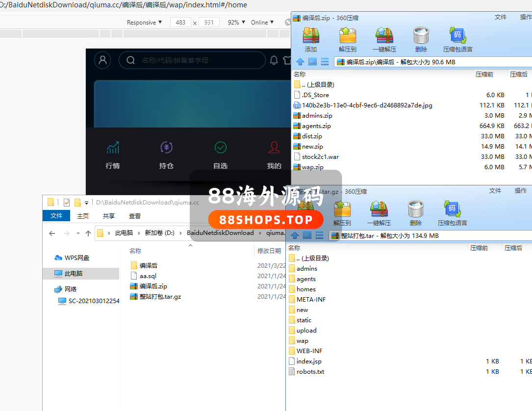Image resolution: width=532 pixels, height=411 pixels.
Task: Select 此电脑 in Explorer sidebar
Action: click(x=74, y=273)
